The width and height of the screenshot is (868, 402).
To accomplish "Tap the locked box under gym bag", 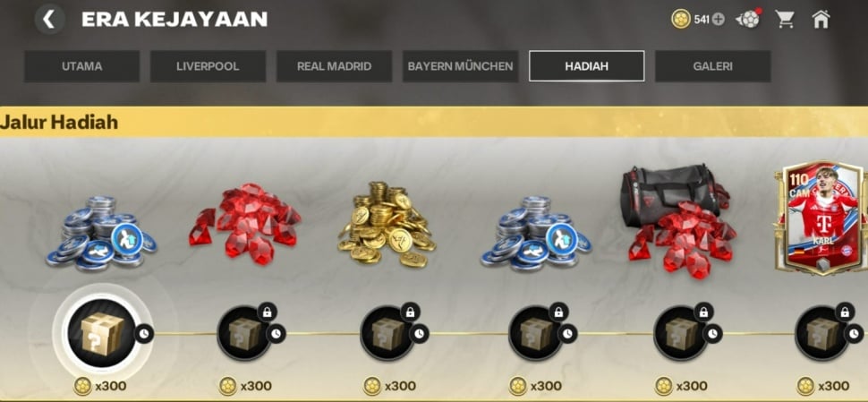I will pos(680,333).
